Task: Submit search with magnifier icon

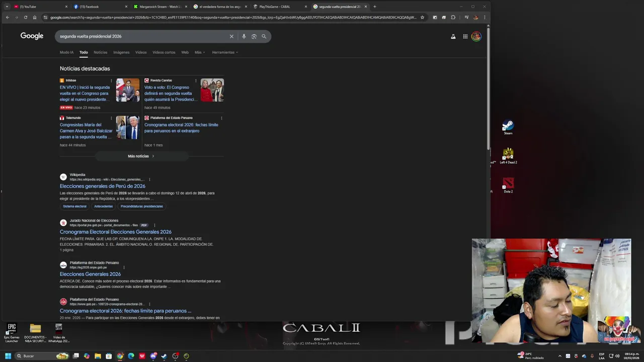Action: pyautogui.click(x=264, y=36)
